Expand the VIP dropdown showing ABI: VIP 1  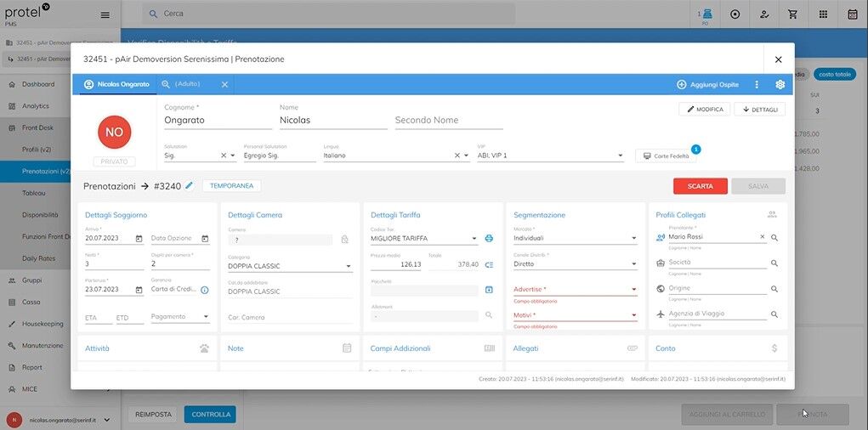click(x=620, y=156)
